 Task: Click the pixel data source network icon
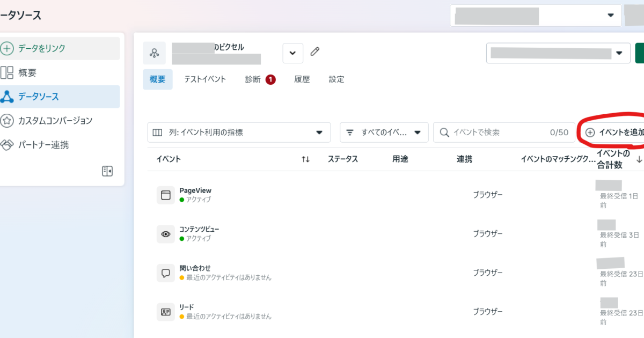point(155,53)
